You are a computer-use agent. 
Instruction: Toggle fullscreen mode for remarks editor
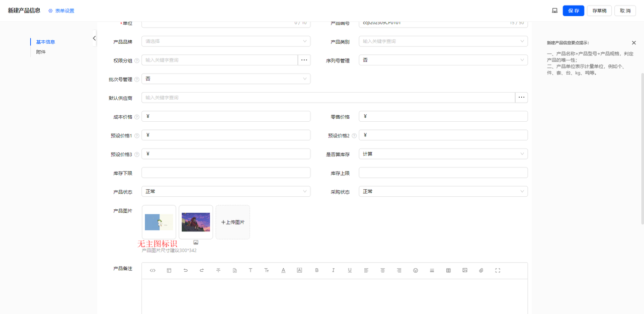tap(498, 271)
